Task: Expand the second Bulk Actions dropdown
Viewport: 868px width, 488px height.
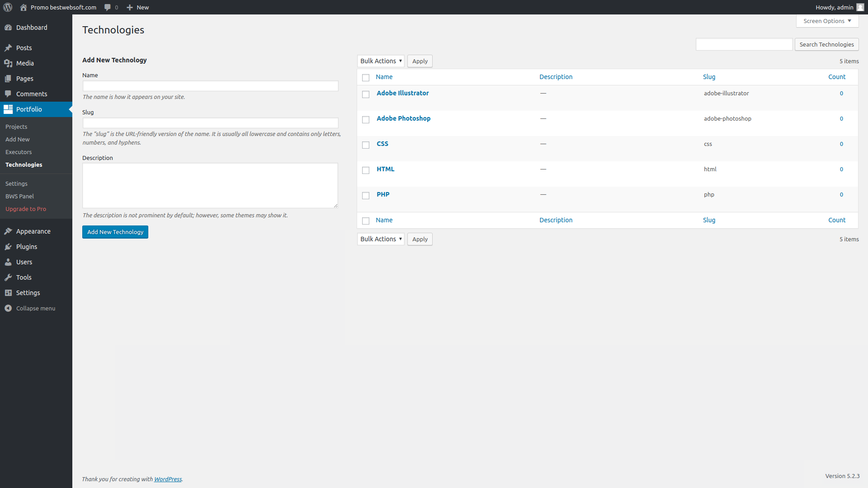Action: pos(380,239)
